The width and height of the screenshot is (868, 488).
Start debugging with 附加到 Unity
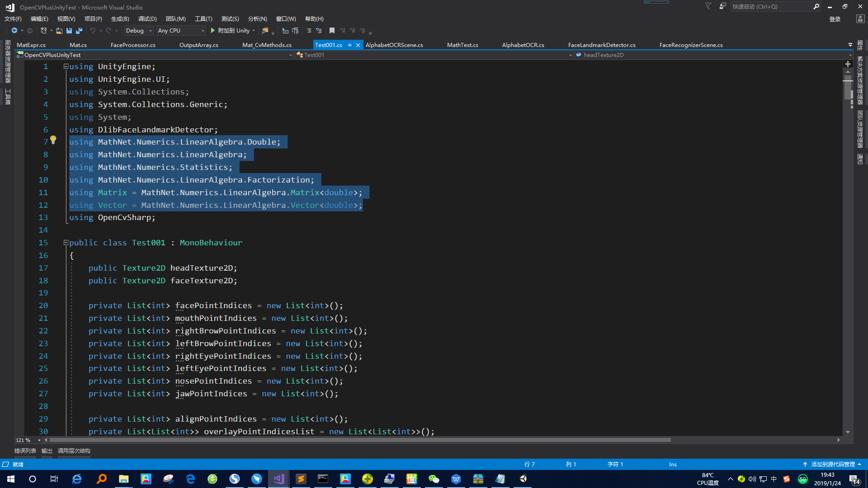[231, 30]
